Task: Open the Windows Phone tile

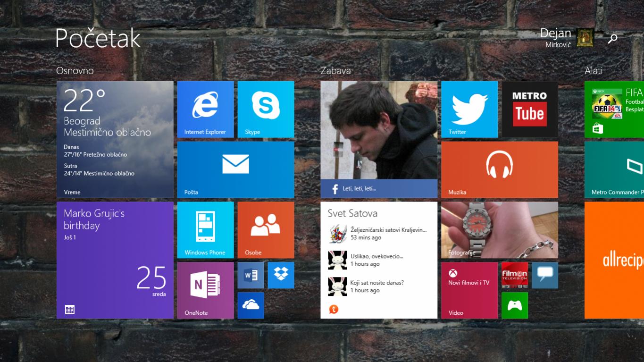Action: [205, 230]
